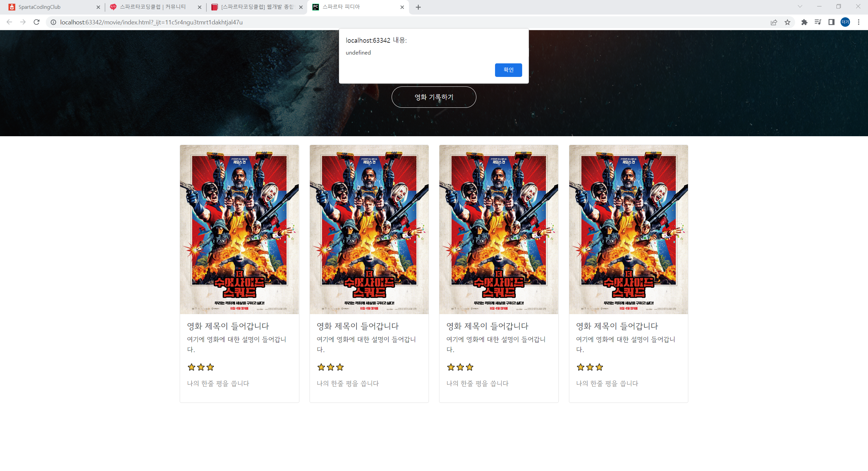Click the second card's 영화 제목이 들어갑니다 title

[358, 326]
